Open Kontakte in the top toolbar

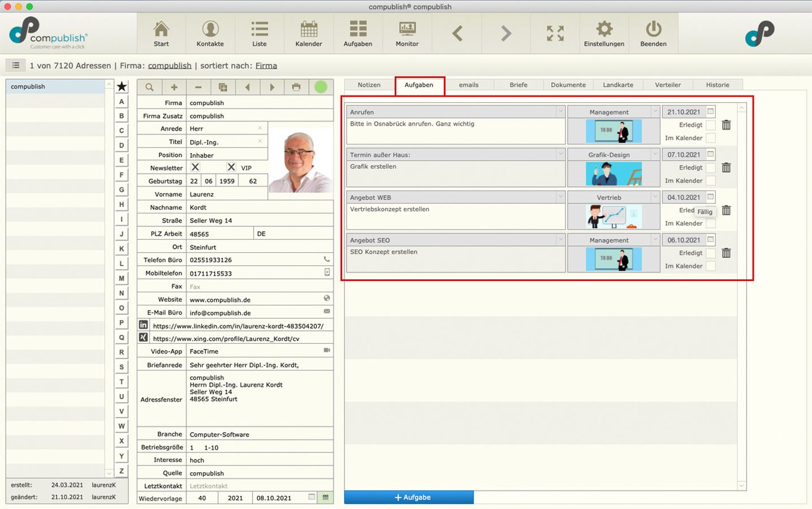pos(210,33)
